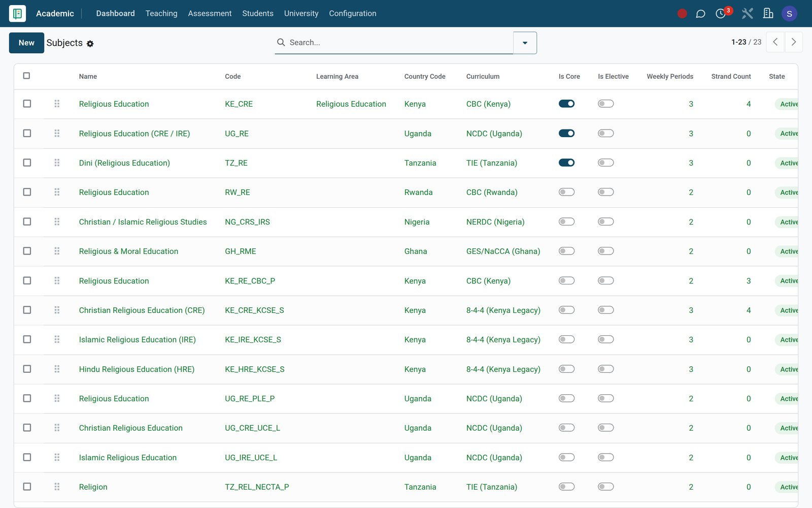Expand the search options dropdown arrow
This screenshot has width=812, height=508.
tap(525, 43)
